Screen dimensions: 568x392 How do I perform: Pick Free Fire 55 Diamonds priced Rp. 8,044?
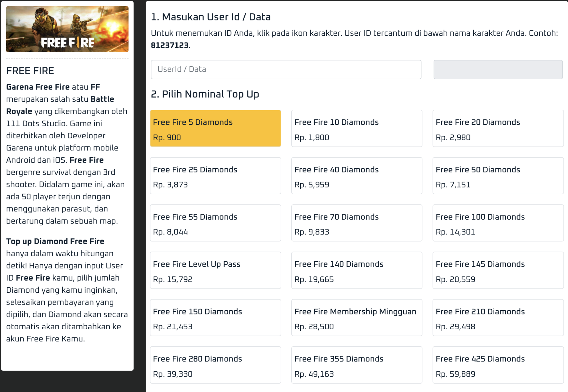(215, 223)
